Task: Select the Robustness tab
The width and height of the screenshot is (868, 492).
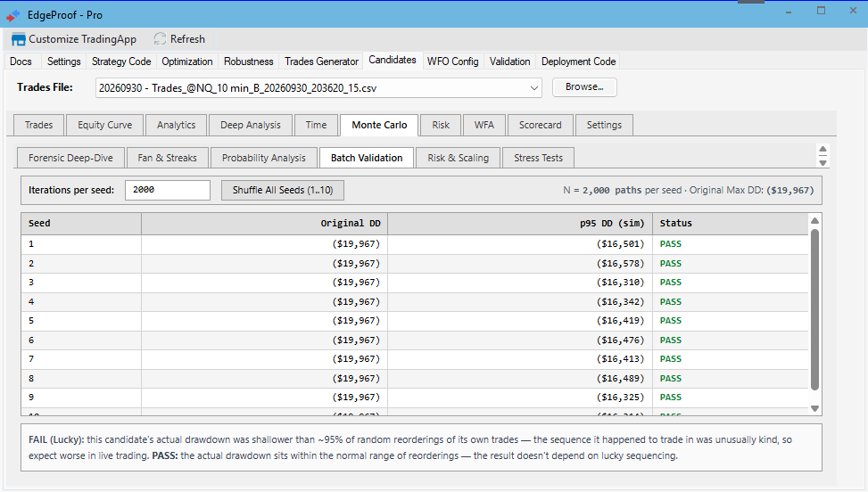Action: point(249,61)
